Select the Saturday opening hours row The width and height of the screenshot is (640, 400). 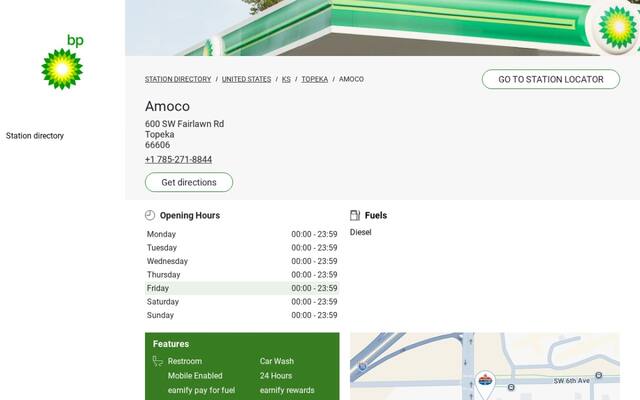tap(242, 302)
